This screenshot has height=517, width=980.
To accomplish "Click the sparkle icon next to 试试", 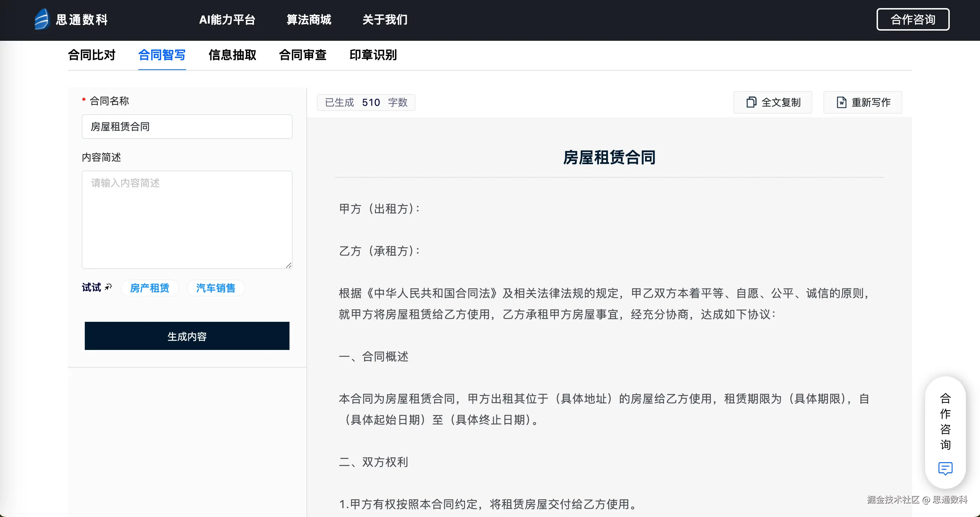I will (108, 287).
